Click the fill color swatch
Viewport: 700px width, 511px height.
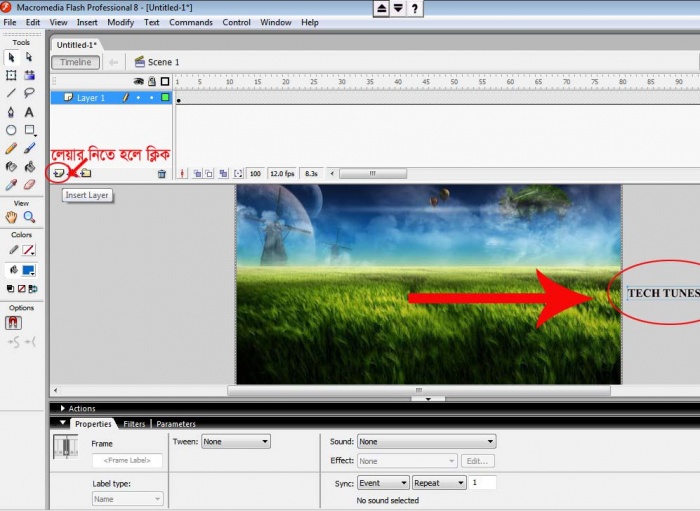[x=29, y=270]
